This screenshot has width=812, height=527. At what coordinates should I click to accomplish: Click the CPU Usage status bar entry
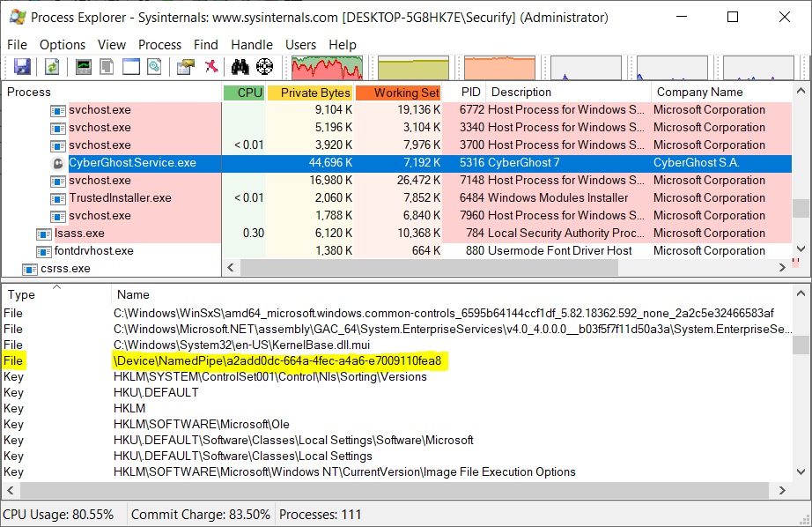pyautogui.click(x=58, y=515)
